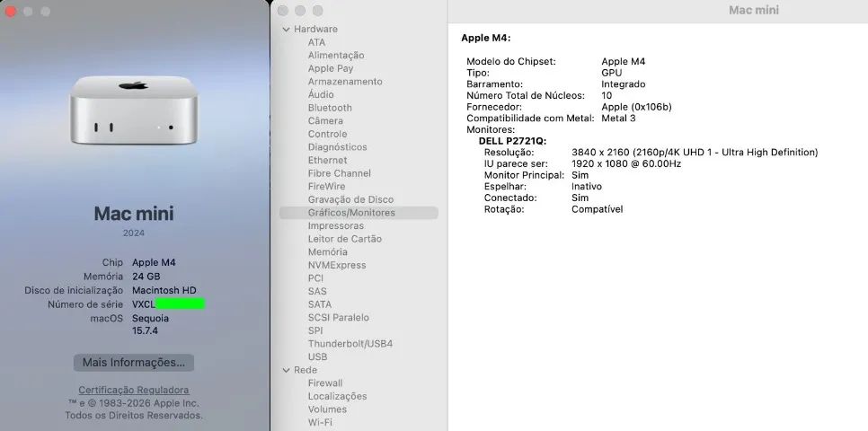Open Impressoras in the sidebar
This screenshot has height=431, width=868.
(x=335, y=225)
